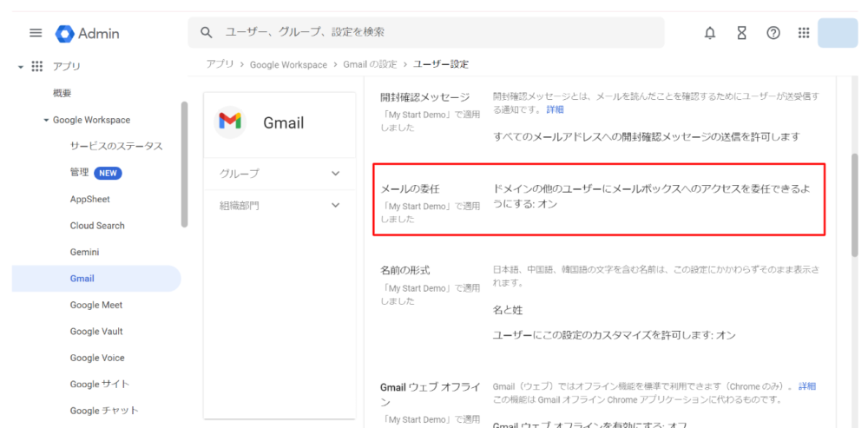Open Google Vault in the sidebar
The image size is (868, 428).
(x=96, y=332)
